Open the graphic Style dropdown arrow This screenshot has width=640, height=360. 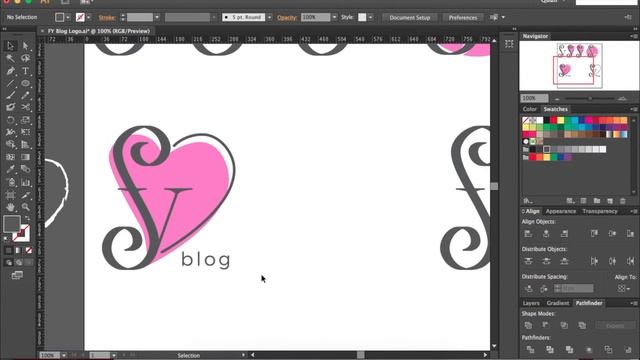tap(370, 18)
